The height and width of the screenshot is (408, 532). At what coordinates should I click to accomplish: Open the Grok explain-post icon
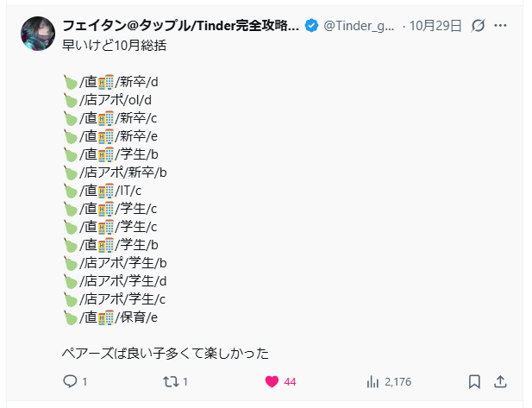tap(479, 26)
